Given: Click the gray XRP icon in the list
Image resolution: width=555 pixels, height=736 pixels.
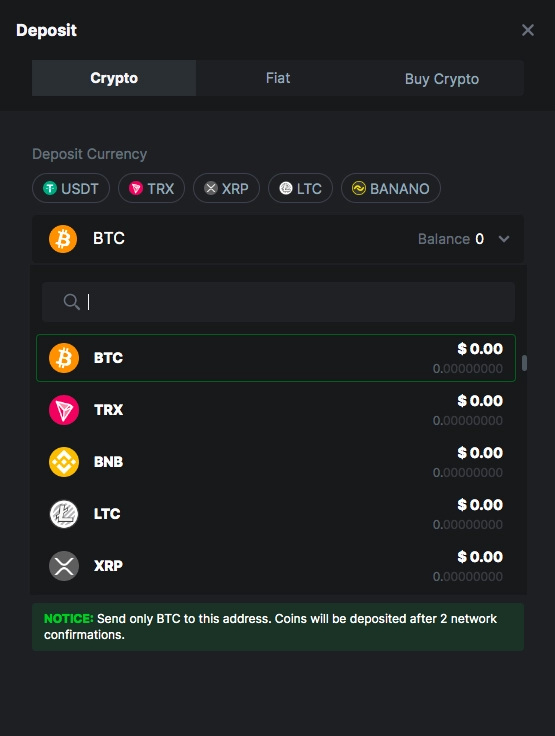Looking at the screenshot, I should (x=64, y=566).
